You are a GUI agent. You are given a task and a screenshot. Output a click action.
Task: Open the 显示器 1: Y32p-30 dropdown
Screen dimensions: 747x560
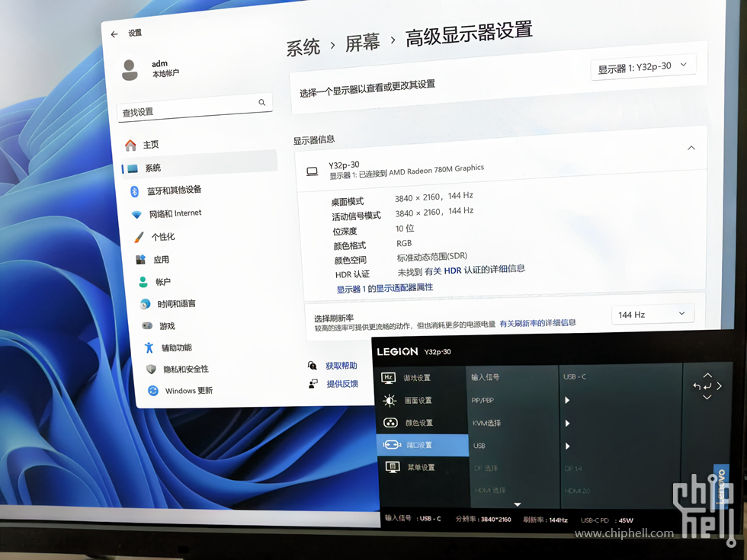click(x=643, y=67)
